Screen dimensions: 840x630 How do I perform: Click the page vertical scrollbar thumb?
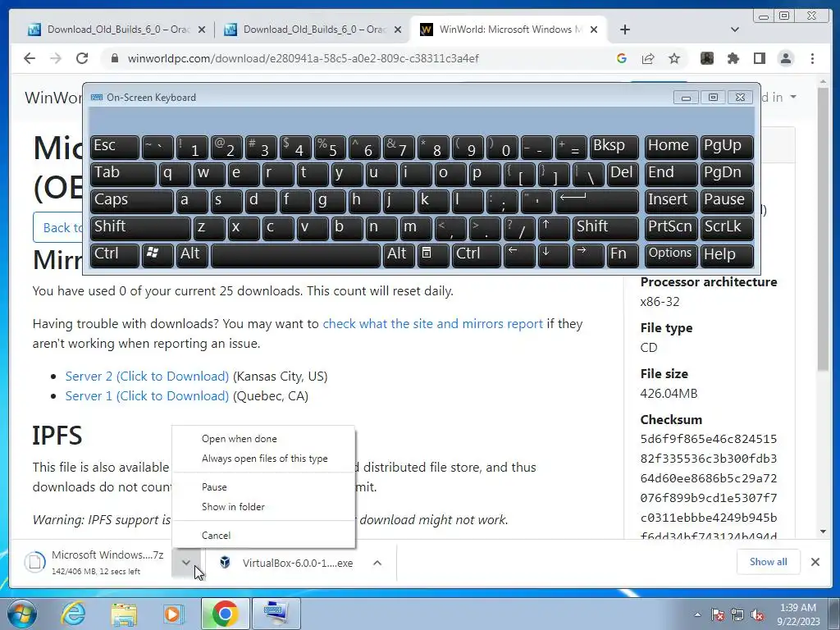point(824,228)
